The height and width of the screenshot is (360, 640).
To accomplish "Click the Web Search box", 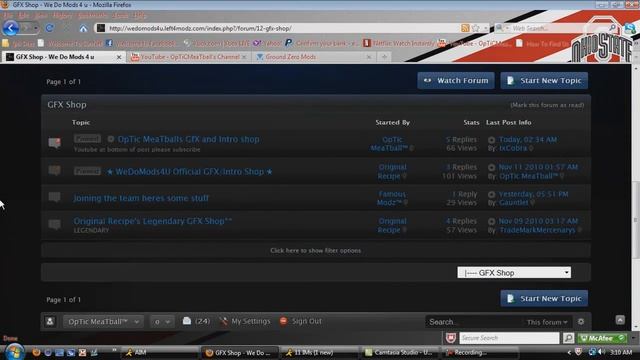I will point(559,28).
